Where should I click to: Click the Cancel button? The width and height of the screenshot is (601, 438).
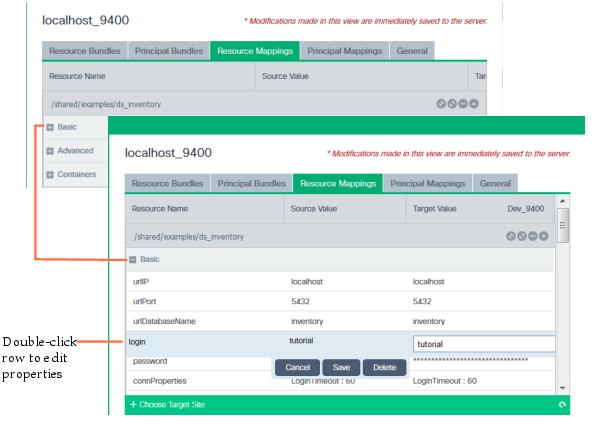tap(297, 367)
